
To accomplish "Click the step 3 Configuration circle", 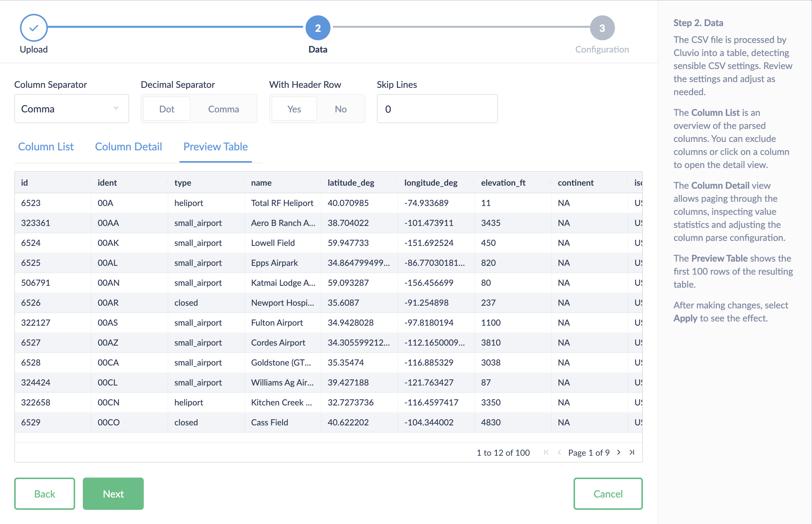I will (602, 28).
